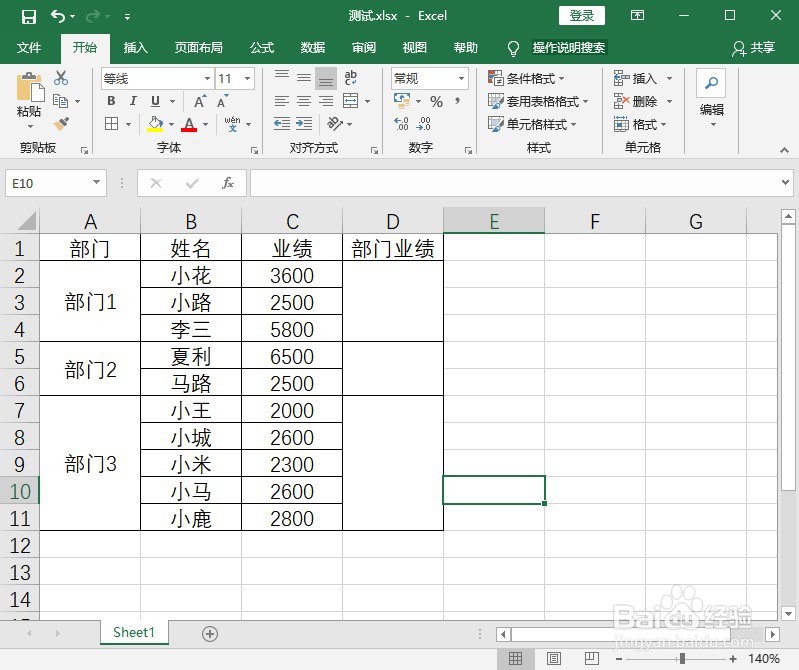The image size is (799, 670).
Task: Apply yellow fill color to cell
Action: [155, 124]
